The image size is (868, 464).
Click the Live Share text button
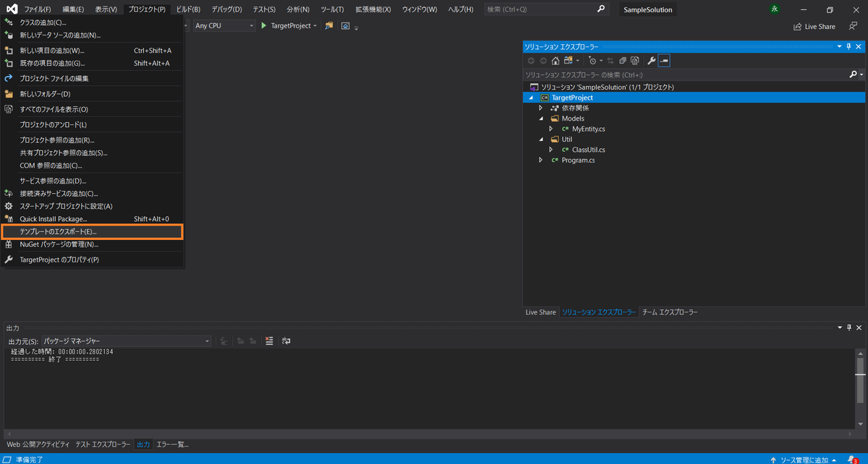coord(820,26)
